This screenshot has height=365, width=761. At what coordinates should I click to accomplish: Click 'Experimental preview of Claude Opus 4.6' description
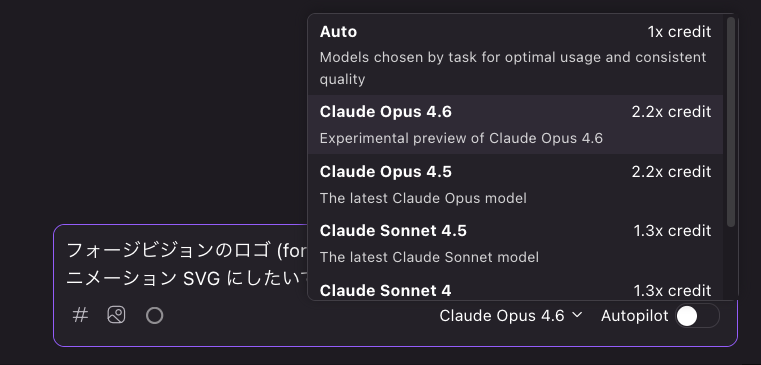click(x=461, y=138)
